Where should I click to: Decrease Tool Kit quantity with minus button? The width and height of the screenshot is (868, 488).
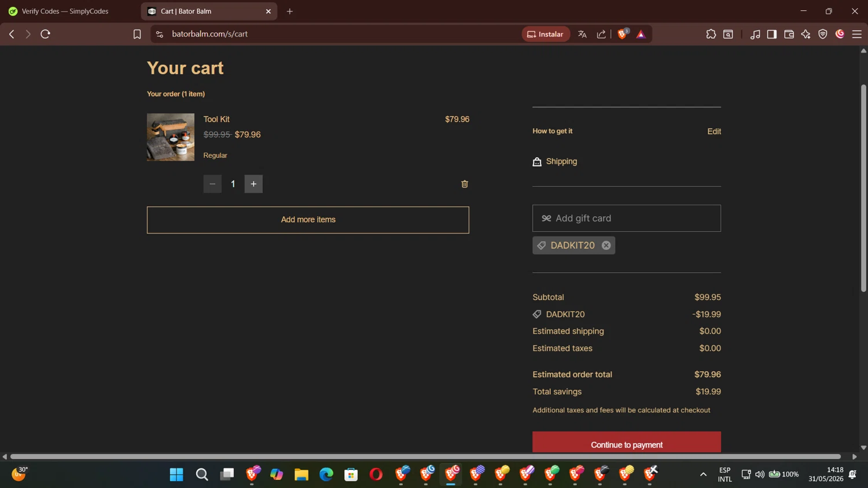[212, 184]
